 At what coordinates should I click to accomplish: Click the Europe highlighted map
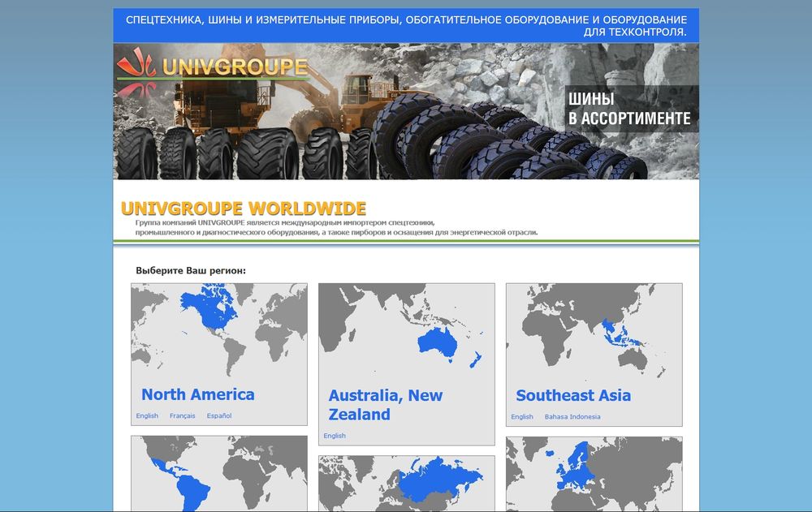click(594, 474)
